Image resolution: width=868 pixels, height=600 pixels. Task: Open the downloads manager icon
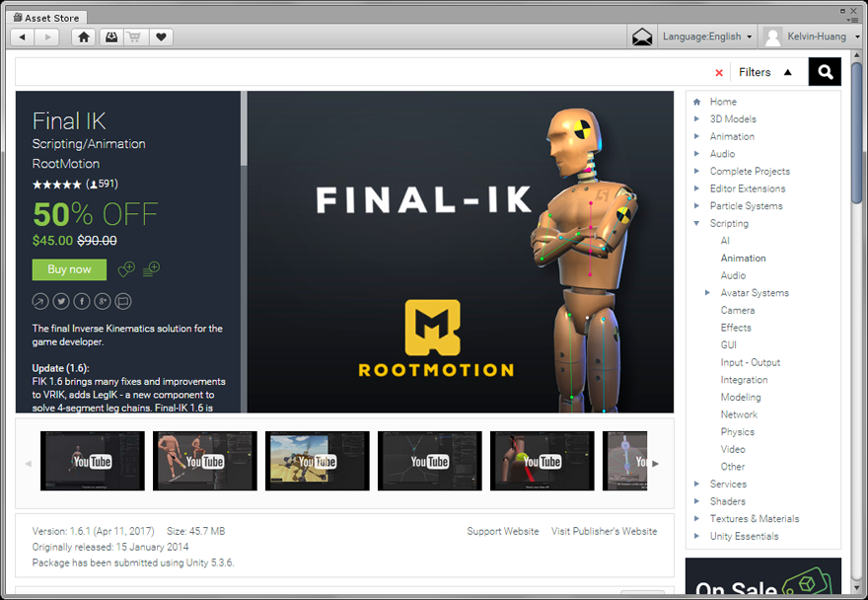(x=111, y=37)
